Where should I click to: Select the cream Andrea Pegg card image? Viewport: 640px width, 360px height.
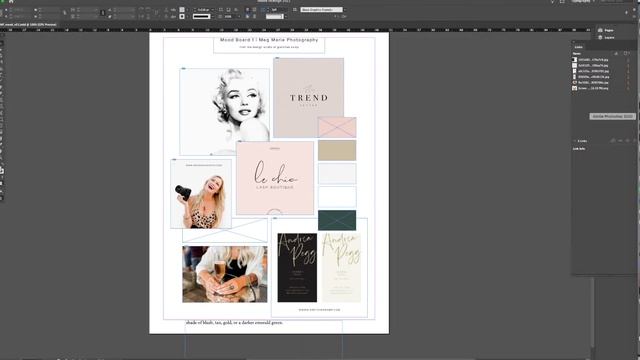tap(341, 267)
